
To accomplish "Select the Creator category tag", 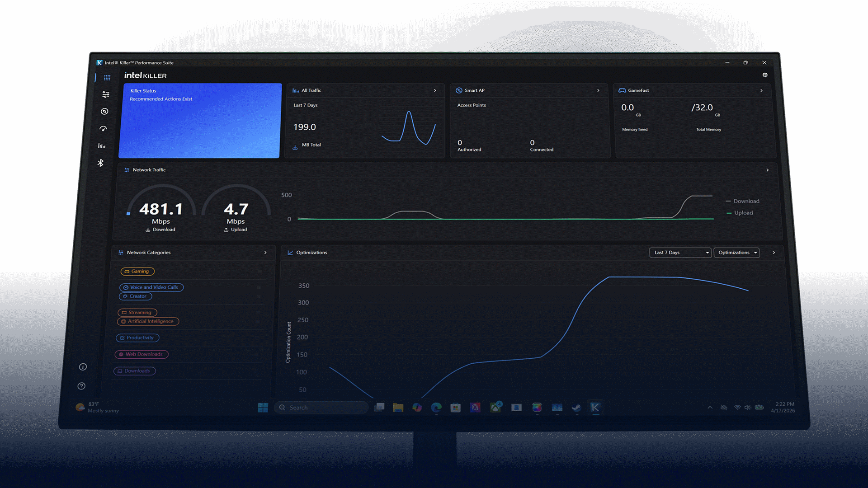I will pos(135,296).
